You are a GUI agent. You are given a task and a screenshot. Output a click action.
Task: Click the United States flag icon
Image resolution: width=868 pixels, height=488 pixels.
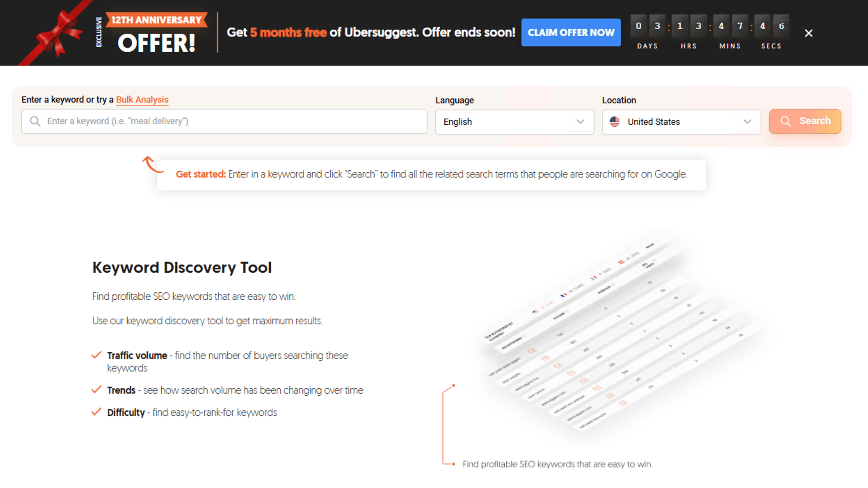coord(614,122)
